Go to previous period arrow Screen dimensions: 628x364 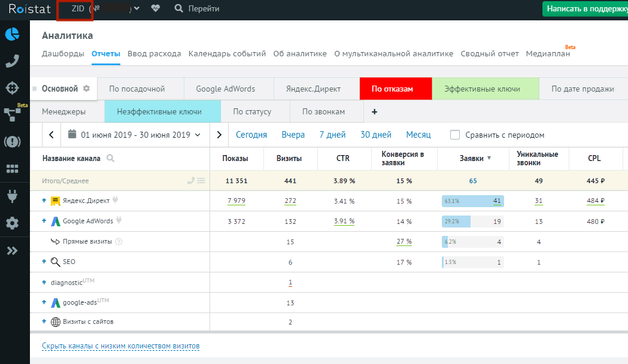(51, 135)
